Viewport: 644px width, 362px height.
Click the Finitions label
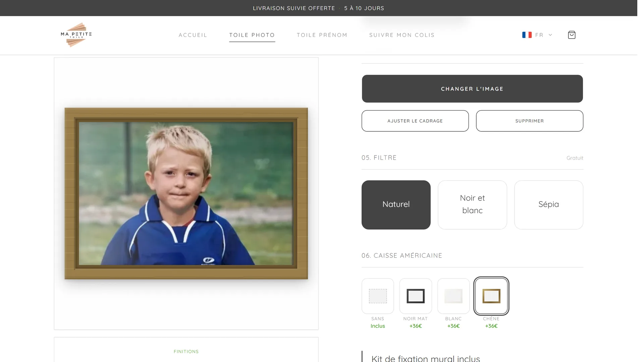[x=186, y=352]
